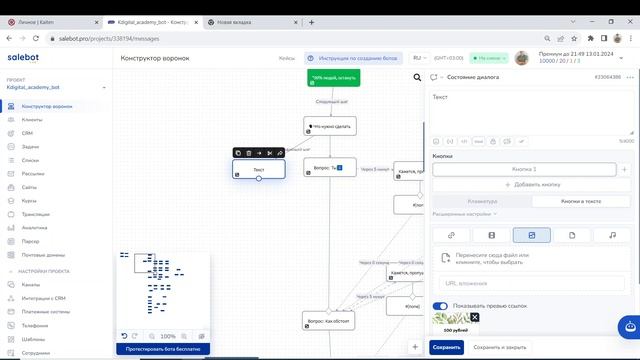Open CRM in sidebar
640x360 pixels.
point(27,133)
